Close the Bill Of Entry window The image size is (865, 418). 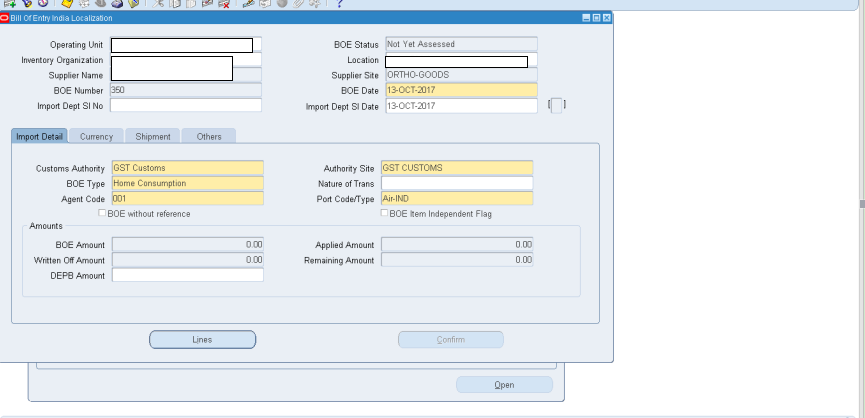click(607, 18)
